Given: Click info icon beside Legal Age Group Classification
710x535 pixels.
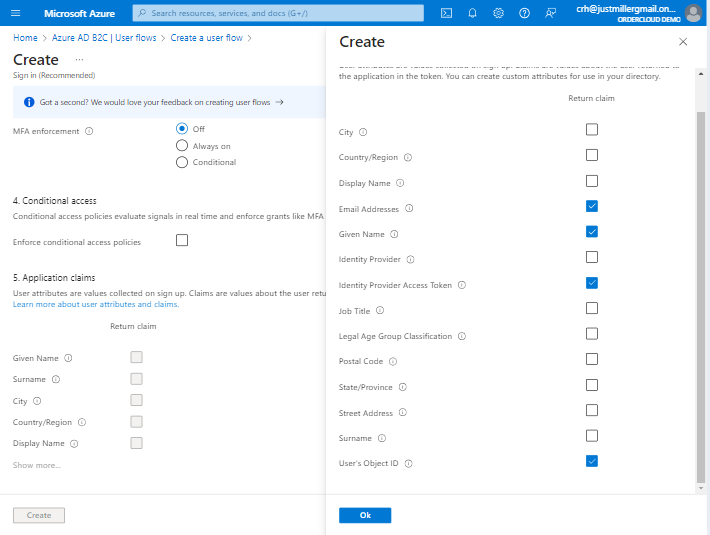Looking at the screenshot, I should tap(462, 336).
